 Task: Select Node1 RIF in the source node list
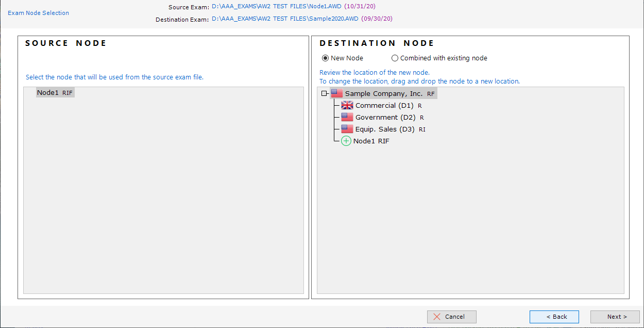point(55,93)
